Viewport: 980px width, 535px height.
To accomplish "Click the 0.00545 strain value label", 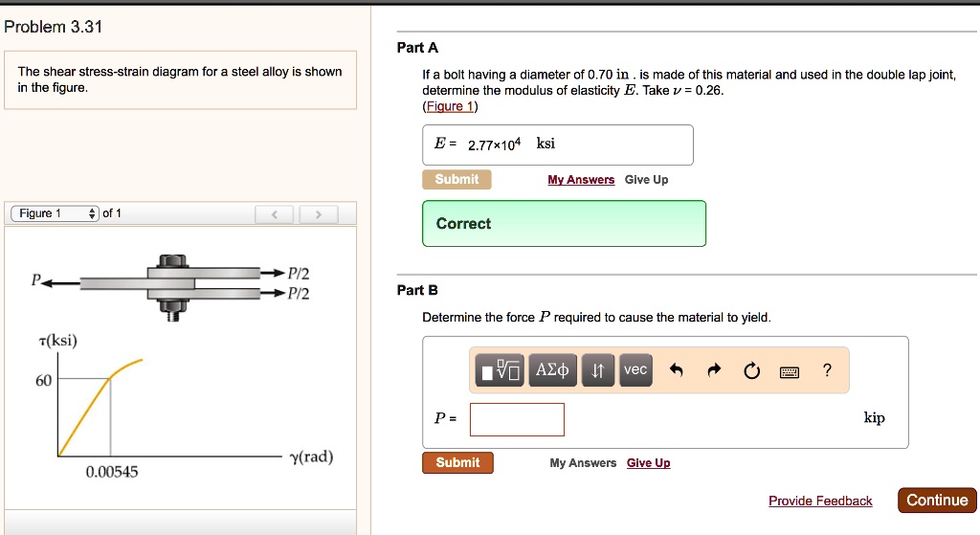I will 112,472.
